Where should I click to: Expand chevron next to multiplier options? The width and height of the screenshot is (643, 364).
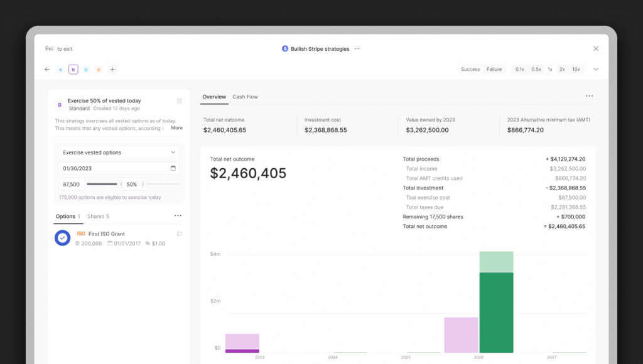[596, 70]
